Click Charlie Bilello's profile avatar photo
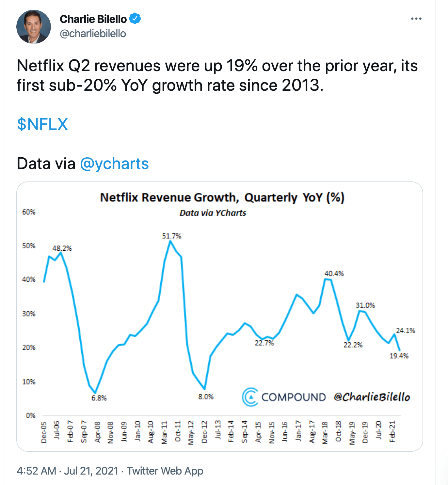This screenshot has height=485, width=448. point(34,27)
